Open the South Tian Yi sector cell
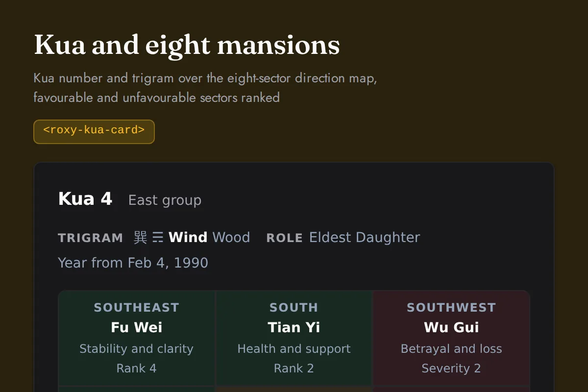 (x=294, y=338)
